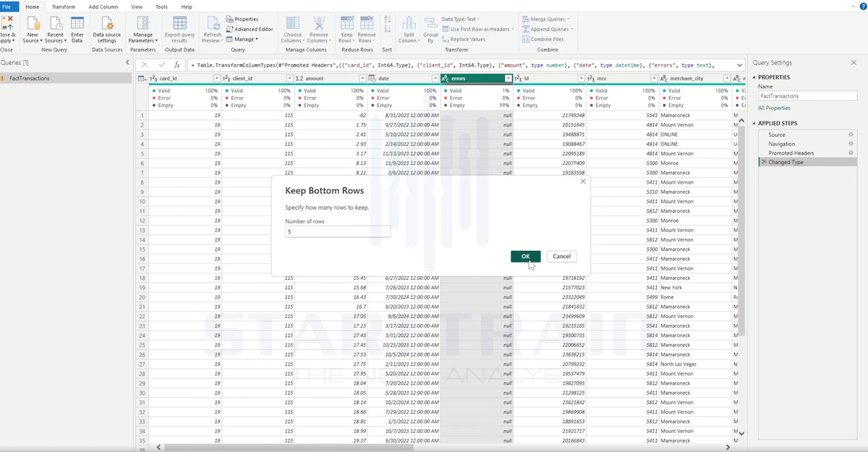This screenshot has width=868, height=452.
Task: Switch to the Transform tab
Action: click(64, 7)
